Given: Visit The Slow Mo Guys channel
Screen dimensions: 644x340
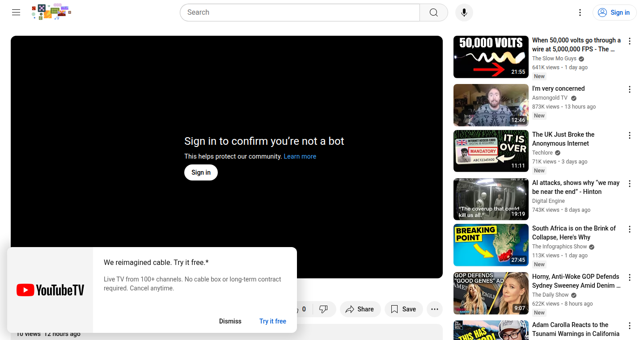Looking at the screenshot, I should tap(554, 59).
